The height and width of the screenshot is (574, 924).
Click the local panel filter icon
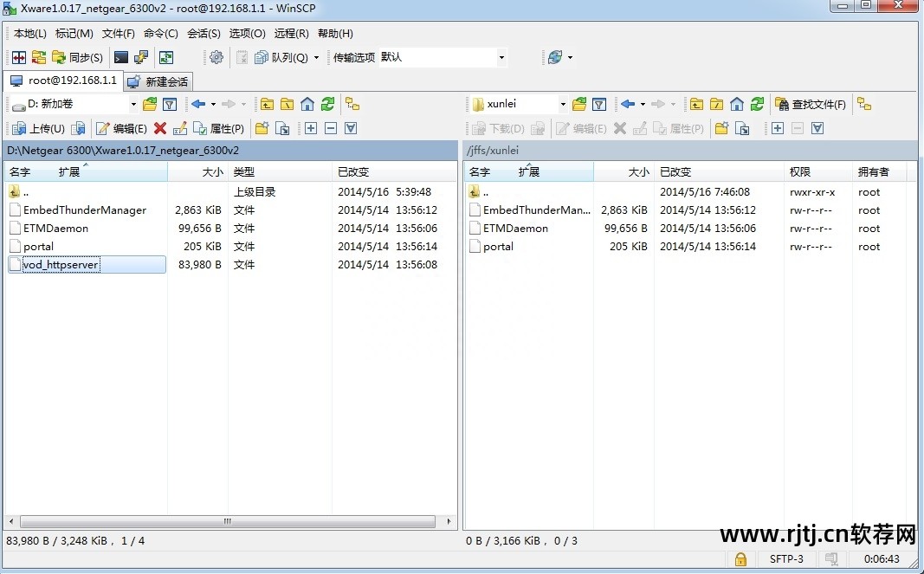(170, 104)
